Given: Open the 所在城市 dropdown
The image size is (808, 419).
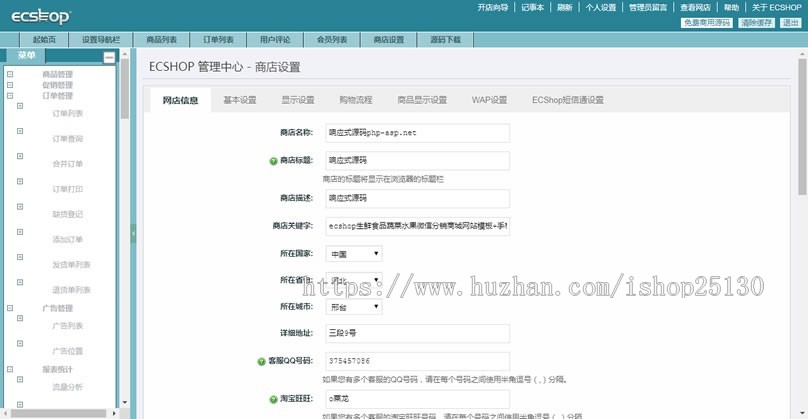Looking at the screenshot, I should point(354,307).
